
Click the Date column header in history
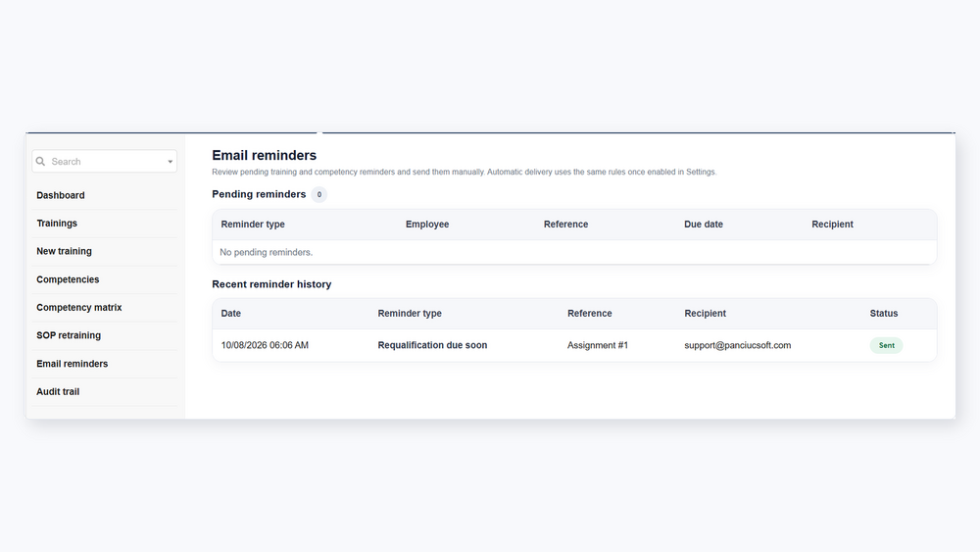[x=230, y=313]
